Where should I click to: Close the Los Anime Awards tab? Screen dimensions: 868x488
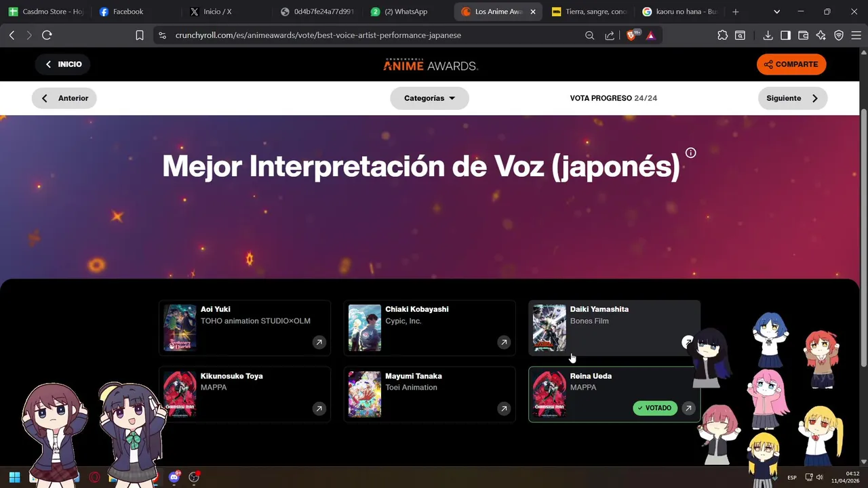533,12
